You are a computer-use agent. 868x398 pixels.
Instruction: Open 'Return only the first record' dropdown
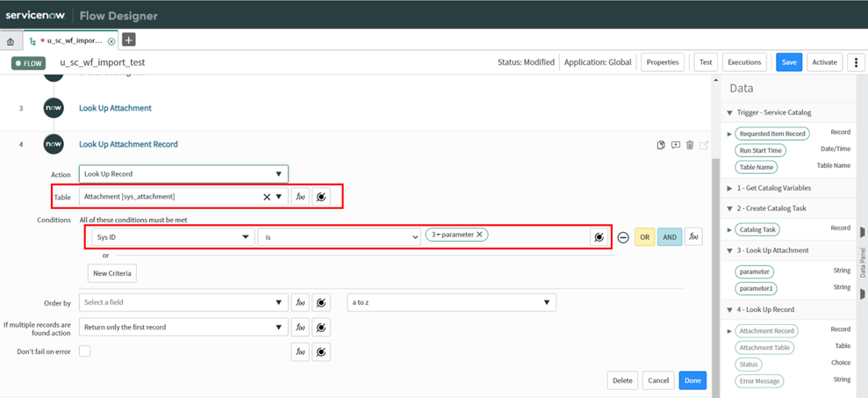click(x=183, y=327)
